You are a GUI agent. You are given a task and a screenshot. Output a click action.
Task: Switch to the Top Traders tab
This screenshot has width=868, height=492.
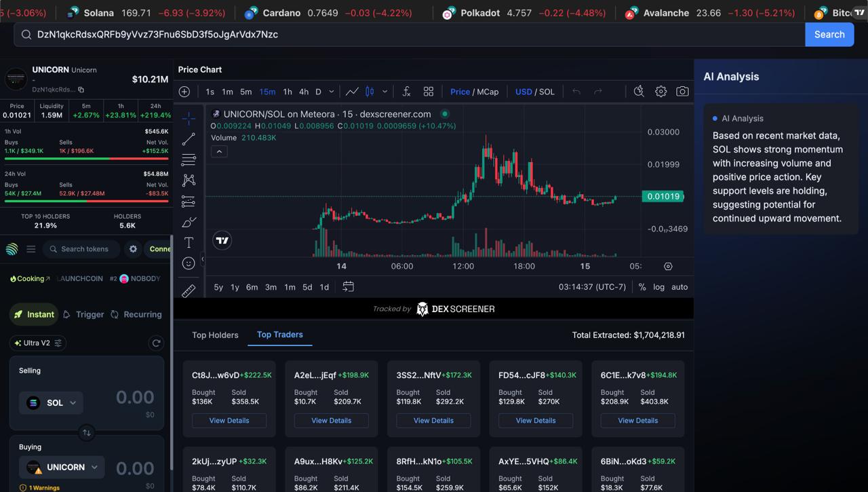pyautogui.click(x=280, y=335)
